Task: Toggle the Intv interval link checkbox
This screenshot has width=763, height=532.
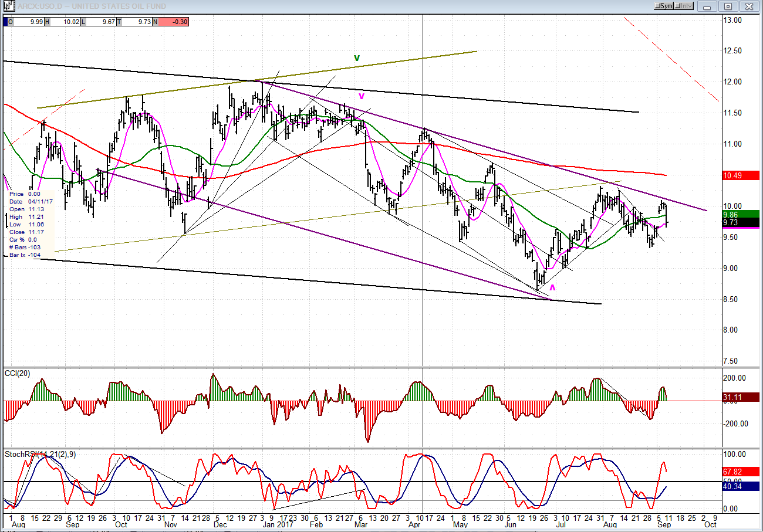Action: 684,6
